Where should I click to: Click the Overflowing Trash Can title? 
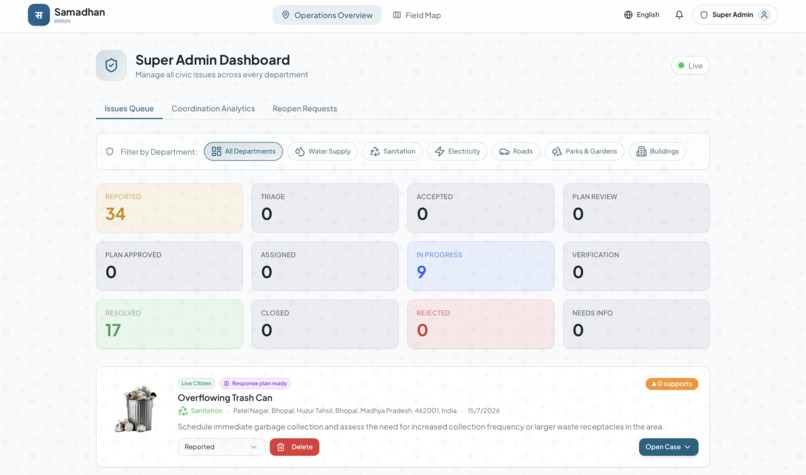pos(225,397)
